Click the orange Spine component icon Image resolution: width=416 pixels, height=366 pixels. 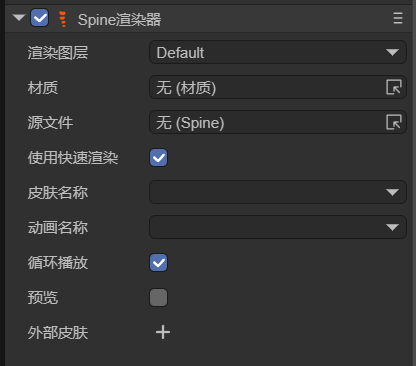tap(63, 19)
